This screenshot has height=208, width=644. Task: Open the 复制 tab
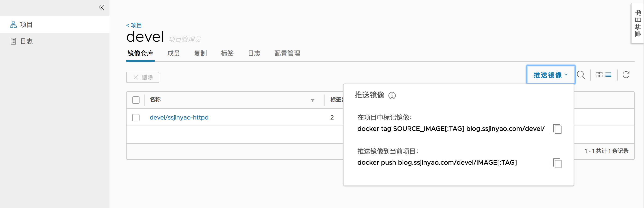point(200,53)
